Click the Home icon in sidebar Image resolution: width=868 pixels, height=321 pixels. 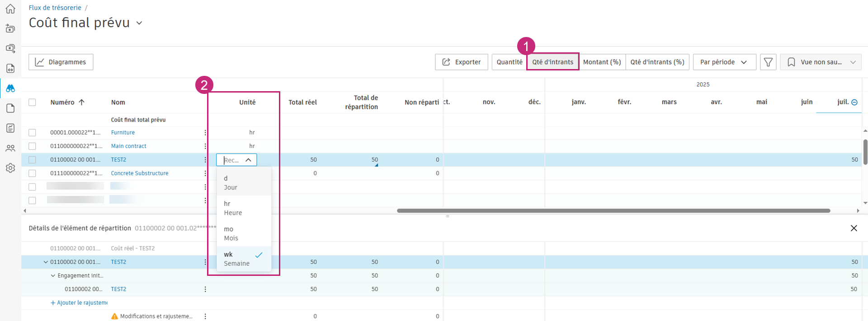pyautogui.click(x=10, y=9)
